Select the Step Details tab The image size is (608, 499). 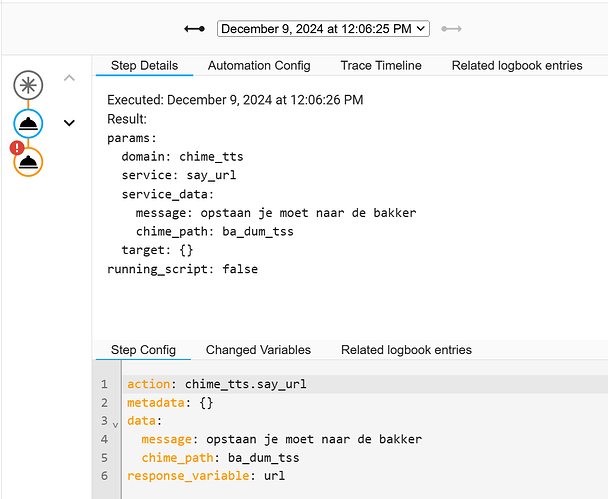coord(144,66)
